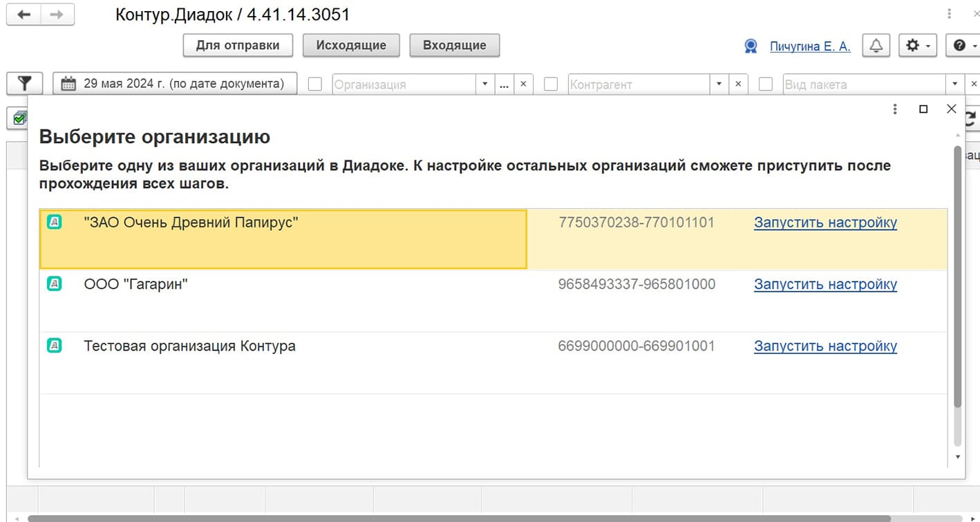Screen dimensions: 980x522
Task: Click the certificate badge icon near Пичугина
Action: [751, 46]
